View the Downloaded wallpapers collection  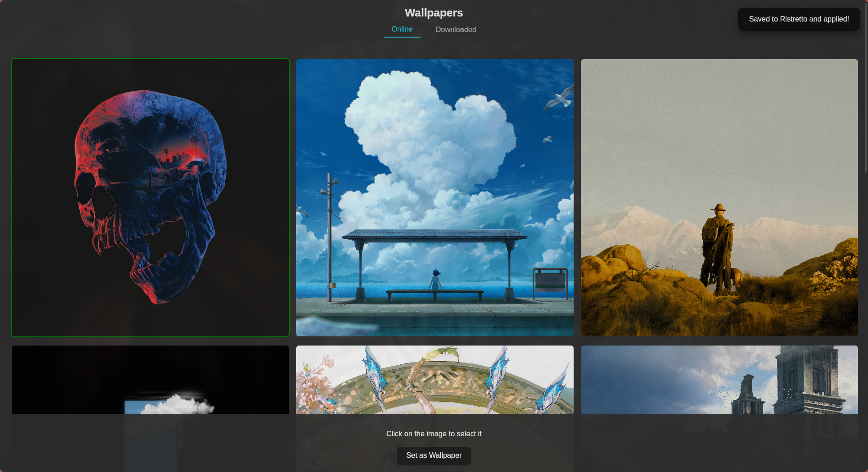point(456,29)
